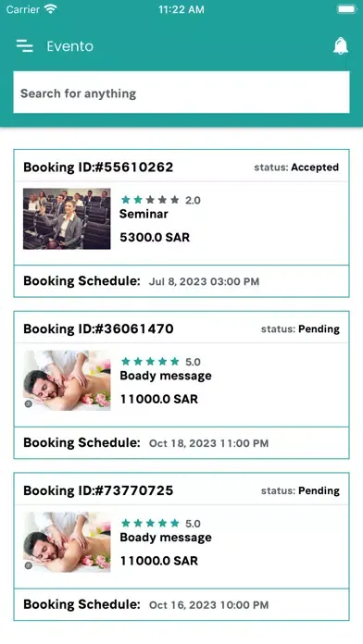
Task: Click the five-star rating of booking #73770725
Action: tap(161, 524)
